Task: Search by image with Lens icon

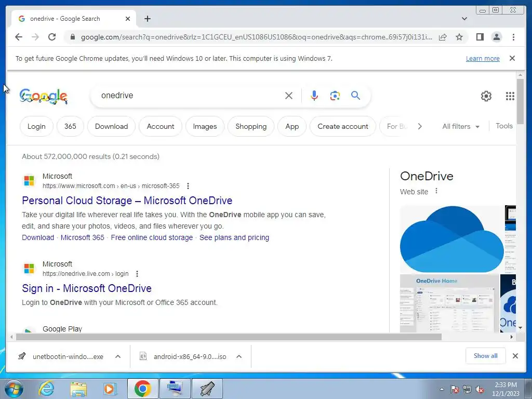Action: (x=335, y=96)
